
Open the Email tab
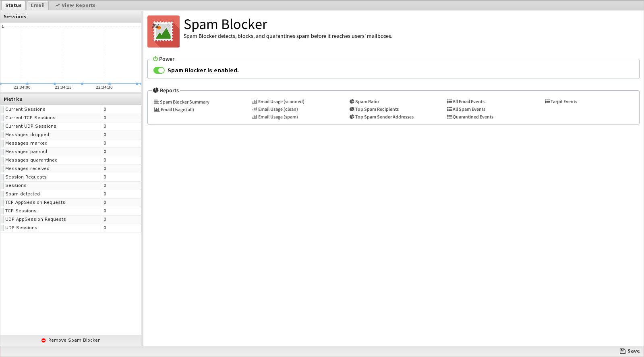pos(37,5)
